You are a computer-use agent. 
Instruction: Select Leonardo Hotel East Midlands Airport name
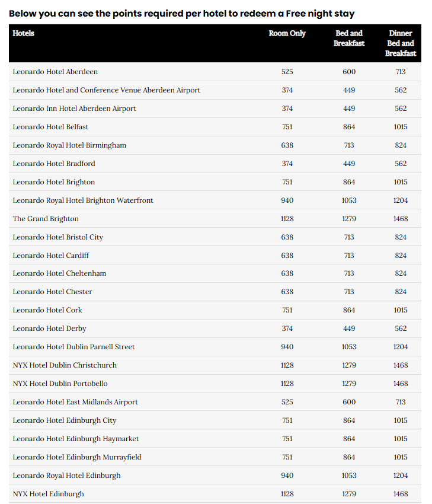75,402
